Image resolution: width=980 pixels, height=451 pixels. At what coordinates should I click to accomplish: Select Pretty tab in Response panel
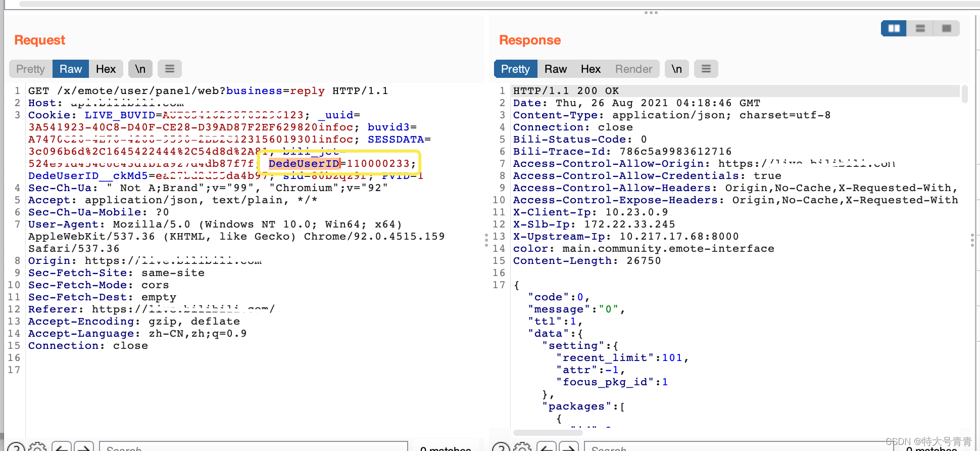click(515, 69)
